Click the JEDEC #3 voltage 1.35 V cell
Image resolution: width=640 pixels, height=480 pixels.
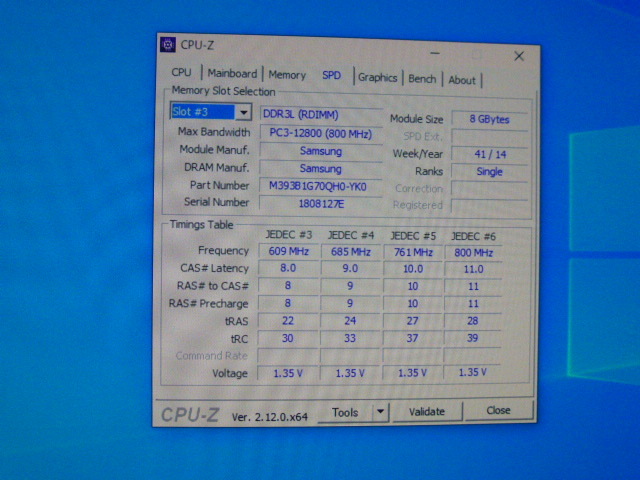288,373
